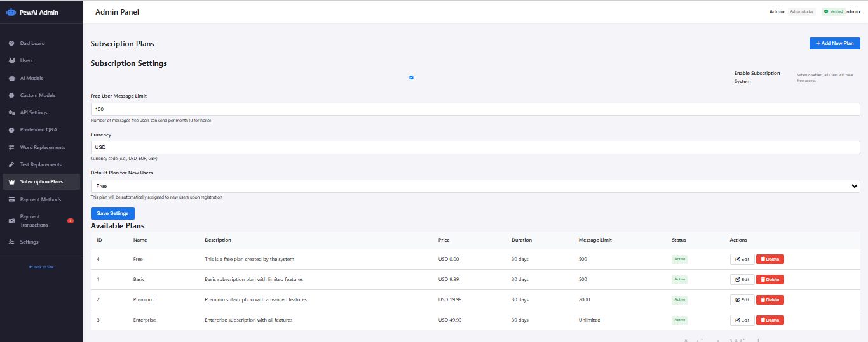Click the Word Replacements arrows icon

11,147
